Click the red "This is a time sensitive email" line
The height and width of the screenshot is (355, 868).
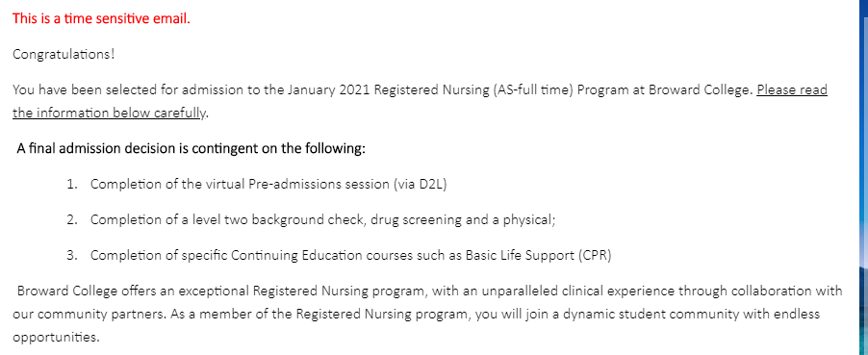coord(101,18)
